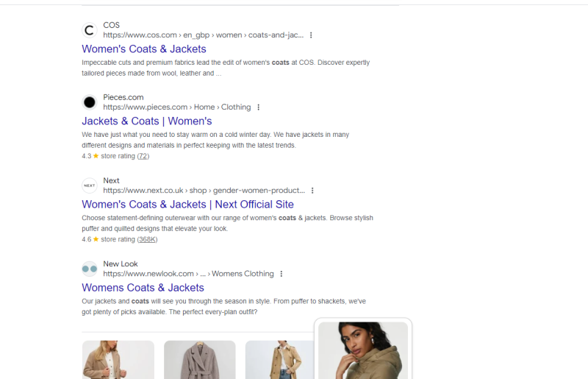The height and width of the screenshot is (379, 588).
Task: Click the 'Our jackets and coats' snippet
Action: tap(224, 306)
